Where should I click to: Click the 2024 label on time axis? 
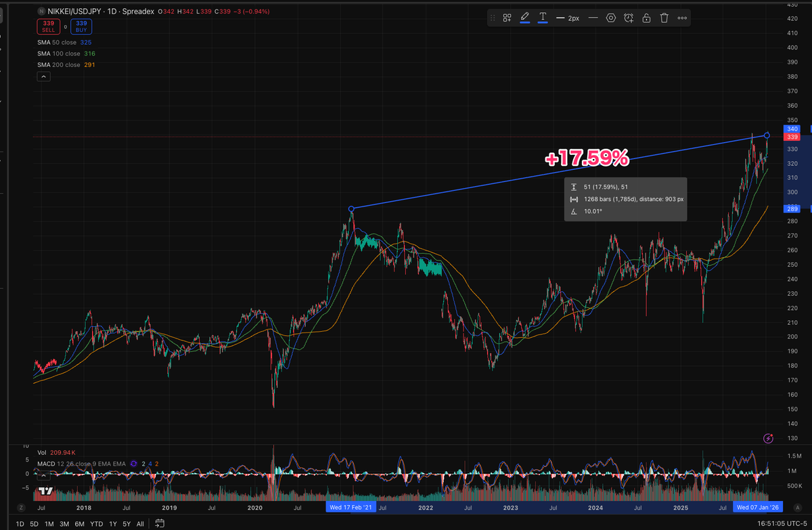595,507
